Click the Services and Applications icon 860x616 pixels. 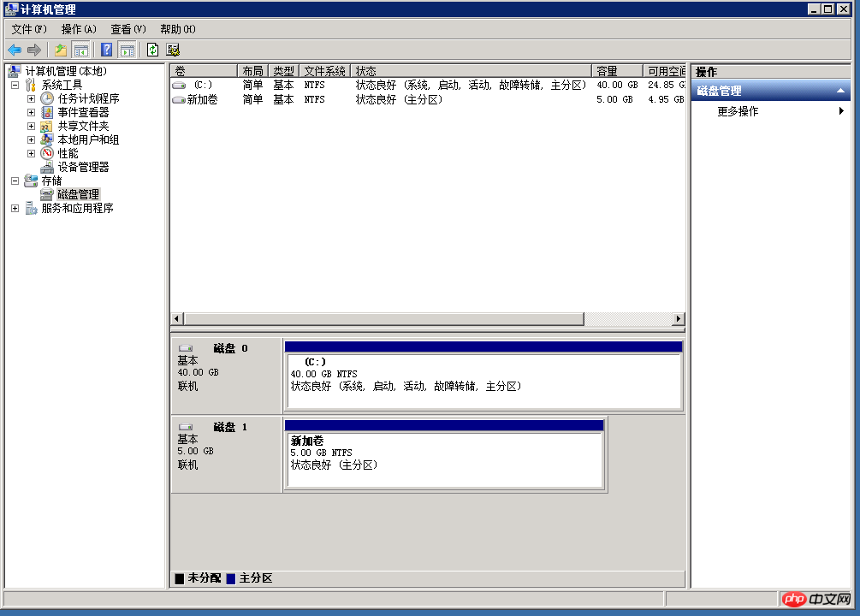point(32,209)
